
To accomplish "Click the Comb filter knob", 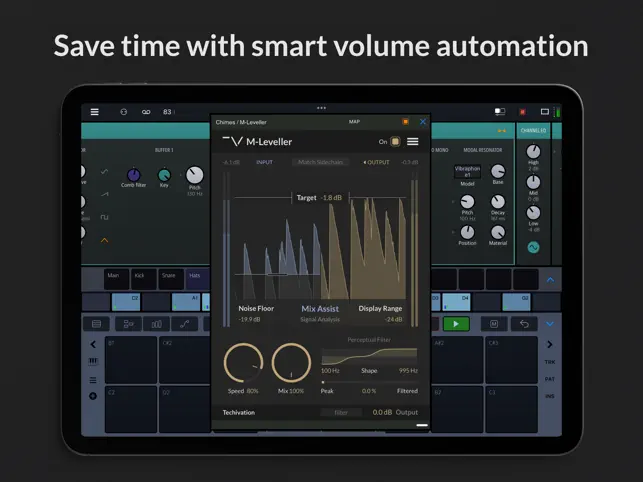I will pyautogui.click(x=134, y=175).
